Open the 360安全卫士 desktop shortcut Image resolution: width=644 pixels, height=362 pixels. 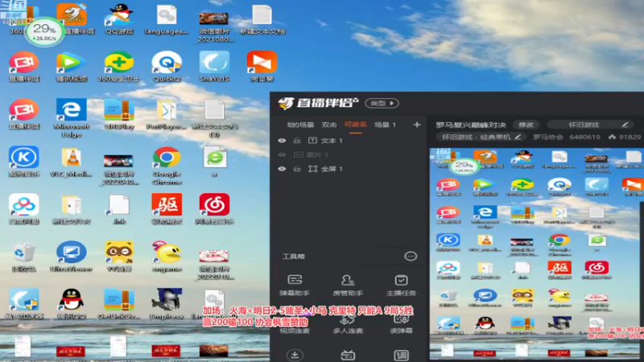(118, 67)
